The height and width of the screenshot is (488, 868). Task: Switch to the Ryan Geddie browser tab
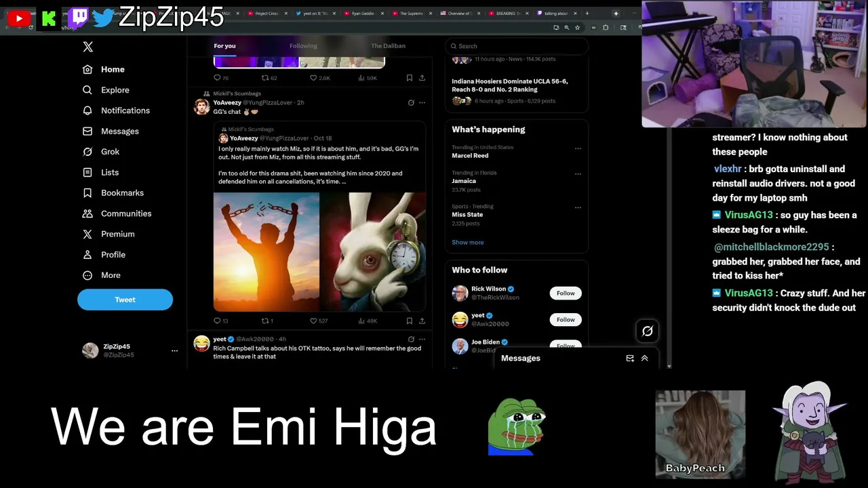coord(363,14)
